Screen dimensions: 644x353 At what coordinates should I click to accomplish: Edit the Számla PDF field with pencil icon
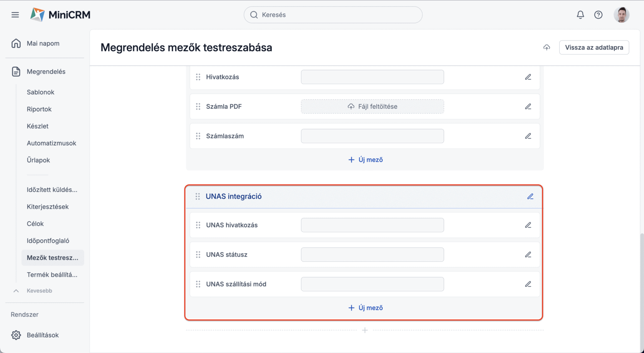[528, 106]
